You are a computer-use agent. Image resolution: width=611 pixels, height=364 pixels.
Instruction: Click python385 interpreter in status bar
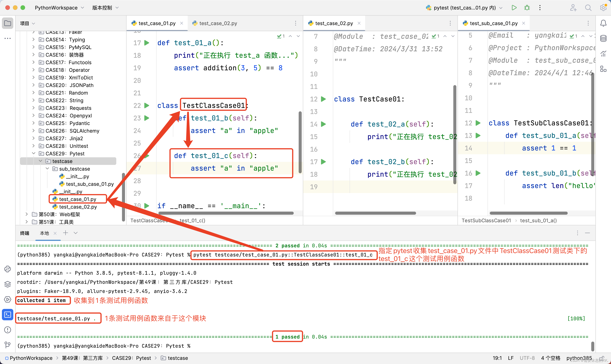coord(579,358)
